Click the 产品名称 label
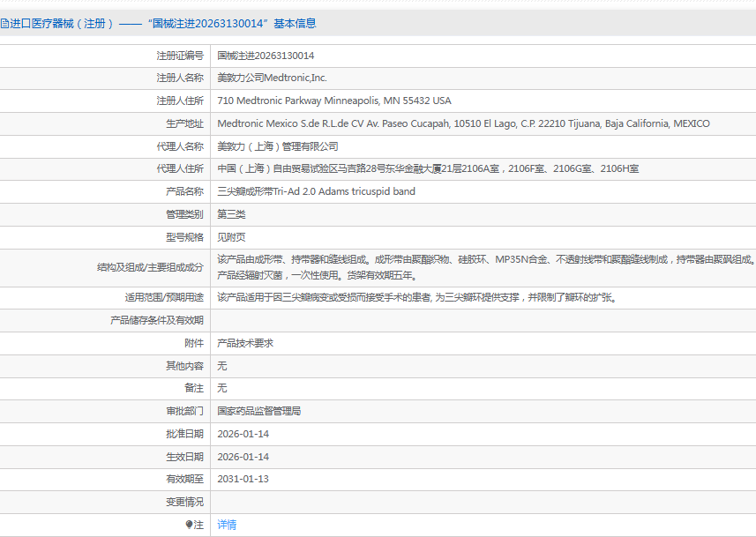The height and width of the screenshot is (537, 756). (184, 191)
